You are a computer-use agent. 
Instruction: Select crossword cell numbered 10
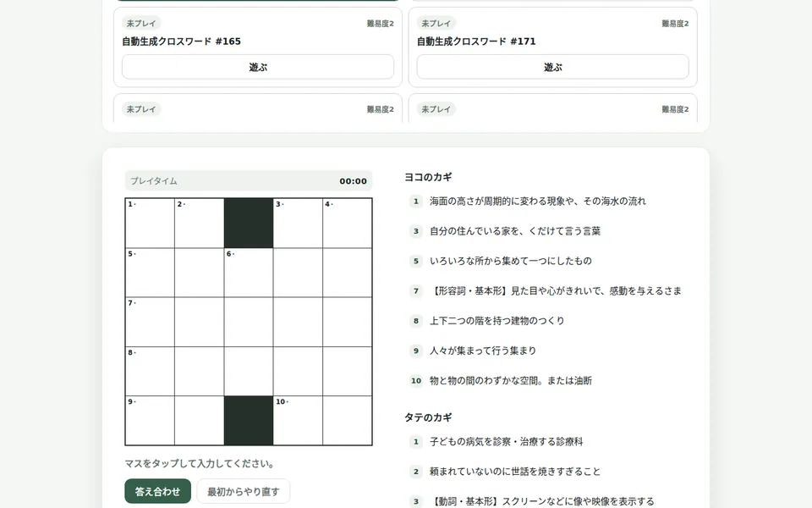coord(298,421)
